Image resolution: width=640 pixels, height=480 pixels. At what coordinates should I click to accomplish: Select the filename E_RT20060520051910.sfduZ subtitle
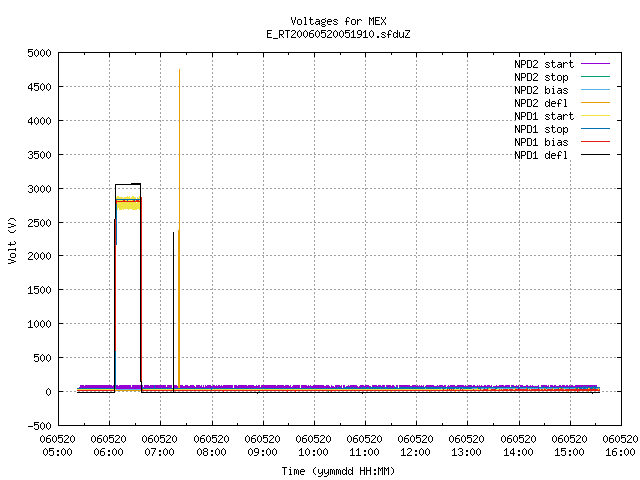(338, 34)
